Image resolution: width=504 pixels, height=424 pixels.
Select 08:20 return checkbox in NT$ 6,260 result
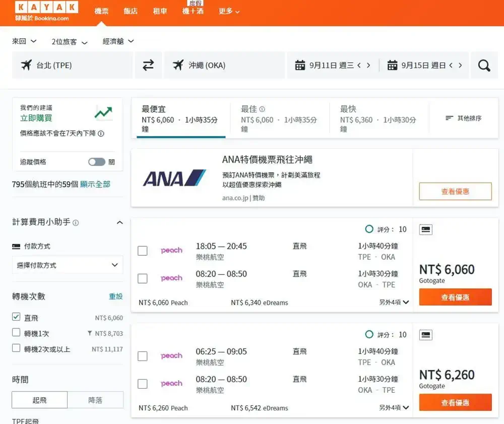pyautogui.click(x=143, y=384)
